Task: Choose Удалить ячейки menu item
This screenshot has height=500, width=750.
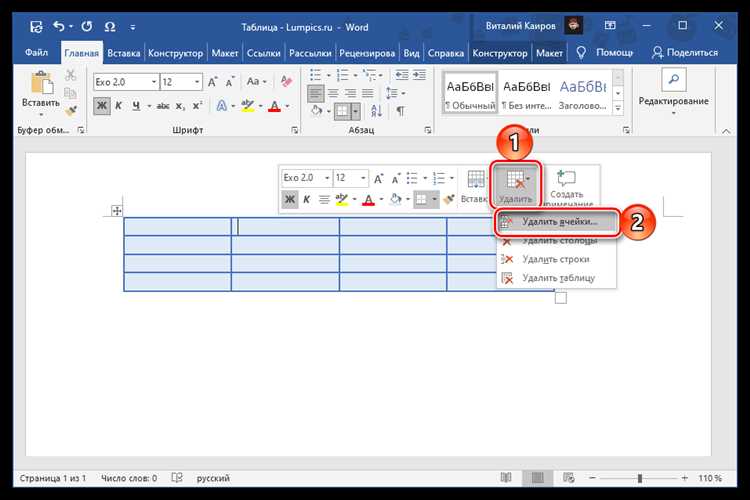Action: click(x=556, y=222)
